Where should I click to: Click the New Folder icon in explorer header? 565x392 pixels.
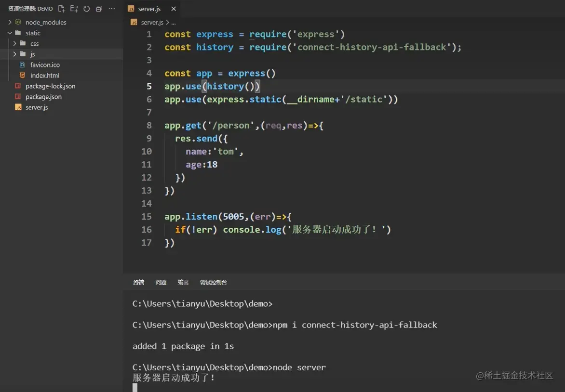74,9
